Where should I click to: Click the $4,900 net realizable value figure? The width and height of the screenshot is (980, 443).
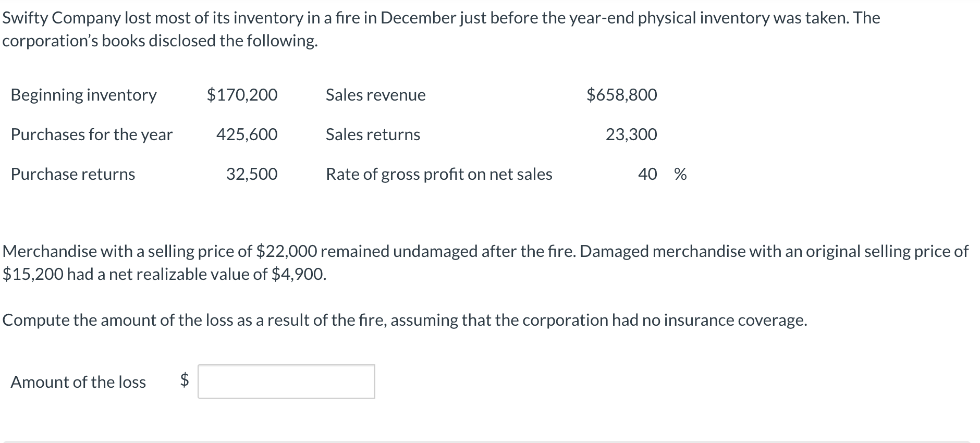pyautogui.click(x=299, y=274)
